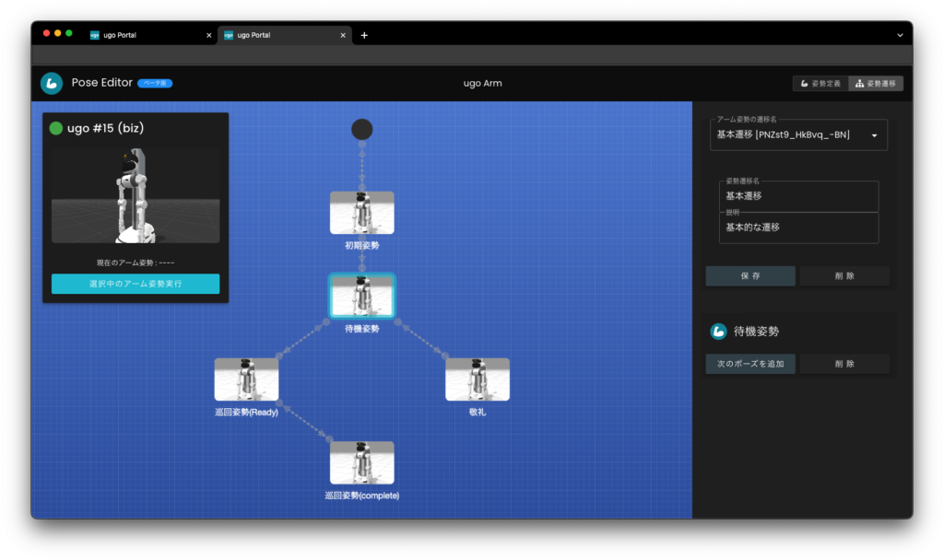The image size is (944, 560).
Task: Click the favicon of the active ugo Portal tab
Action: coord(229,36)
